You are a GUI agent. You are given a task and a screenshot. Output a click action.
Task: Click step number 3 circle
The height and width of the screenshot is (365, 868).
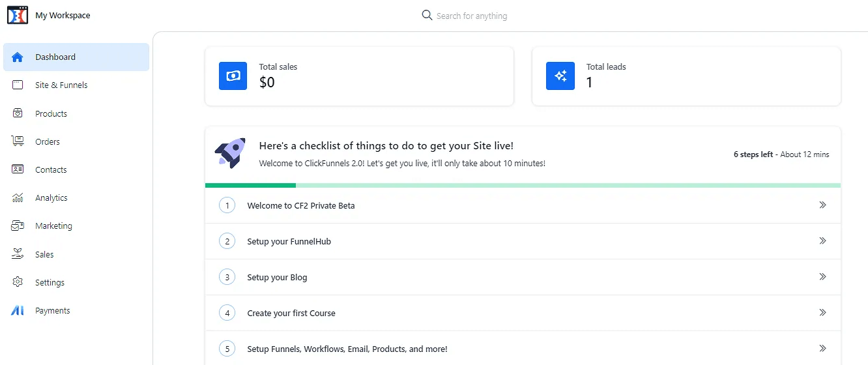tap(227, 277)
